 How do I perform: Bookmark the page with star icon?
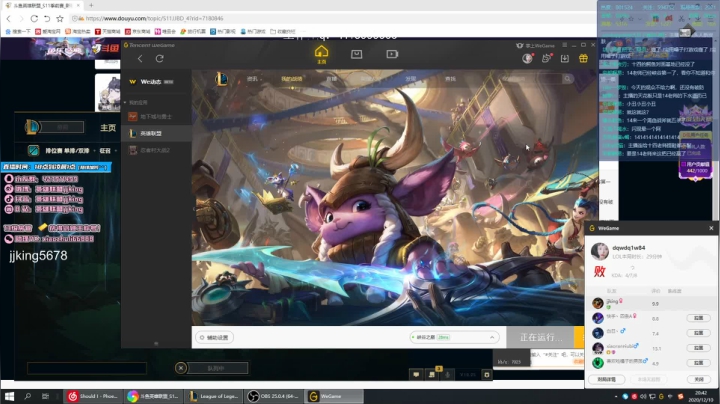[x=60, y=18]
